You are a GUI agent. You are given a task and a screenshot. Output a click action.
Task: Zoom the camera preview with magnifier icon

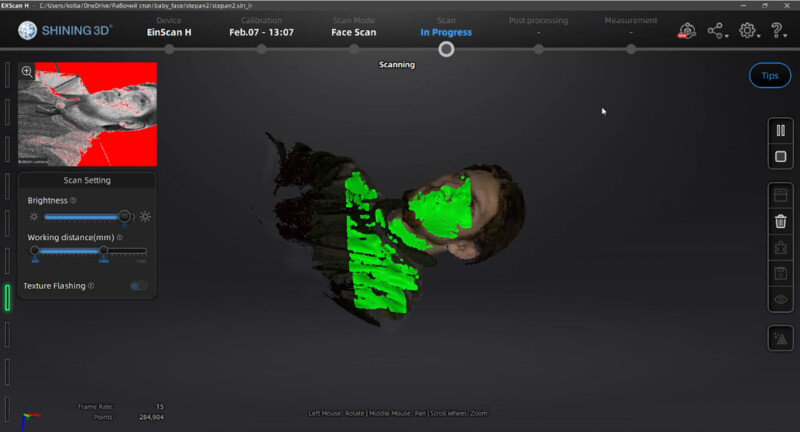(27, 71)
